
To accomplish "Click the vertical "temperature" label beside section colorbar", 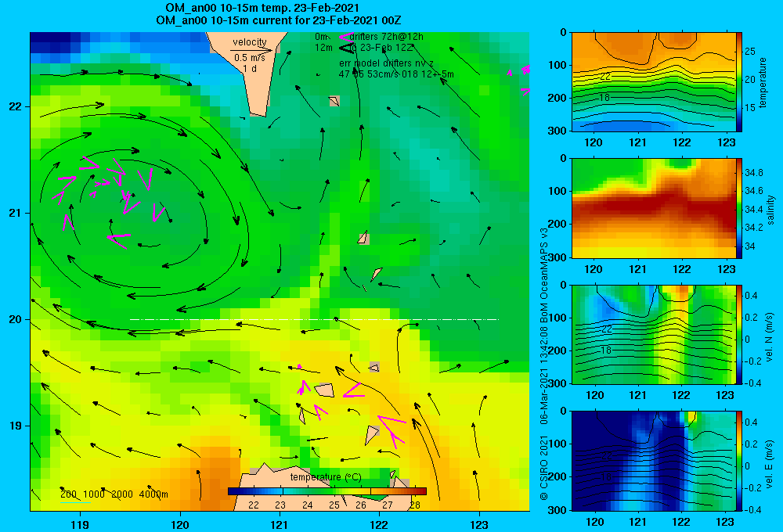I will pos(763,83).
